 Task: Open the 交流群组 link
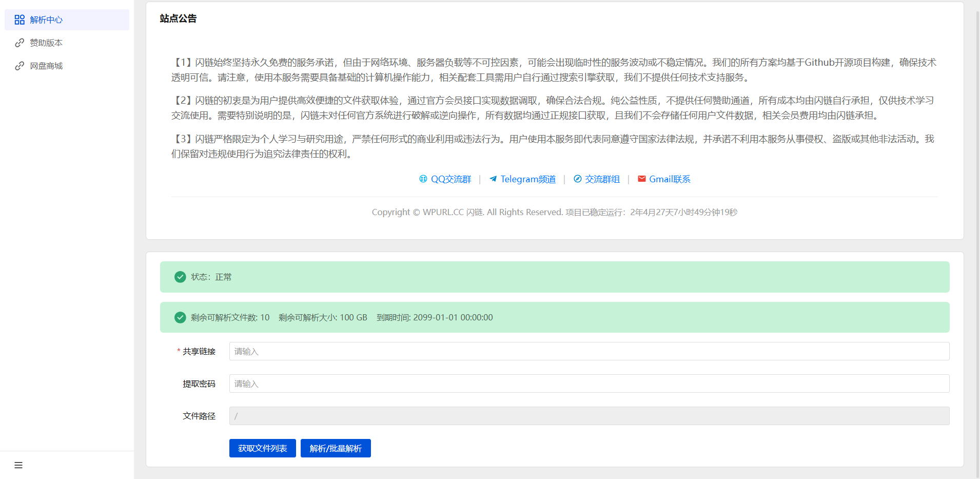point(602,179)
